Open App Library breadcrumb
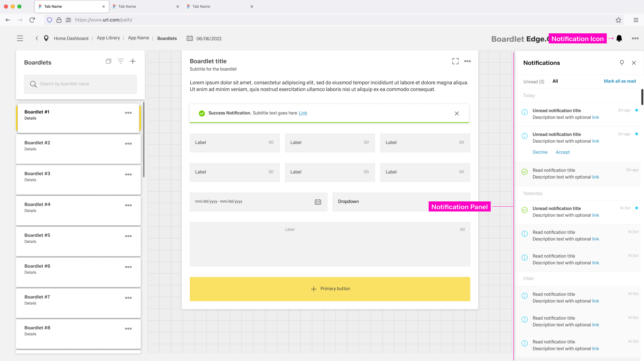Image resolution: width=644 pixels, height=361 pixels. (108, 38)
